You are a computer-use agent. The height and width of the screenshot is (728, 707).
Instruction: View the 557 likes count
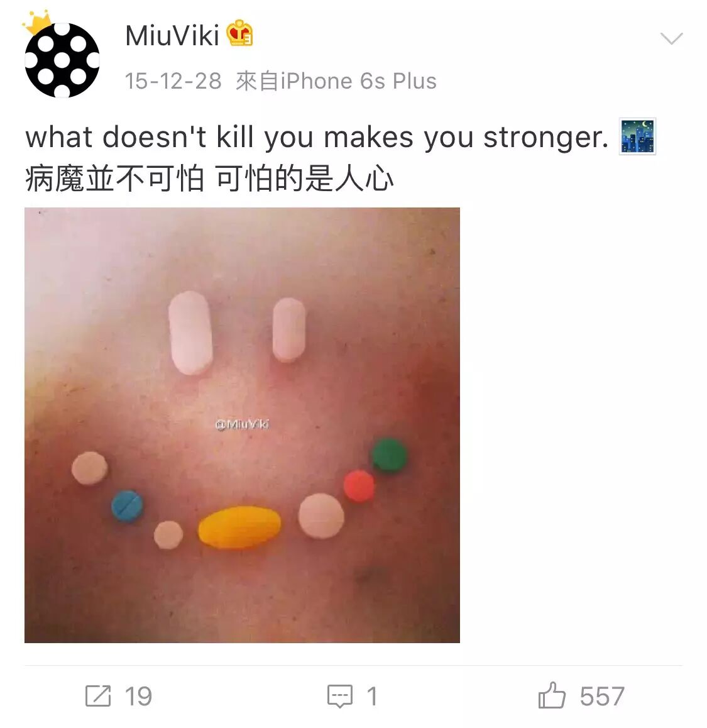click(x=602, y=696)
